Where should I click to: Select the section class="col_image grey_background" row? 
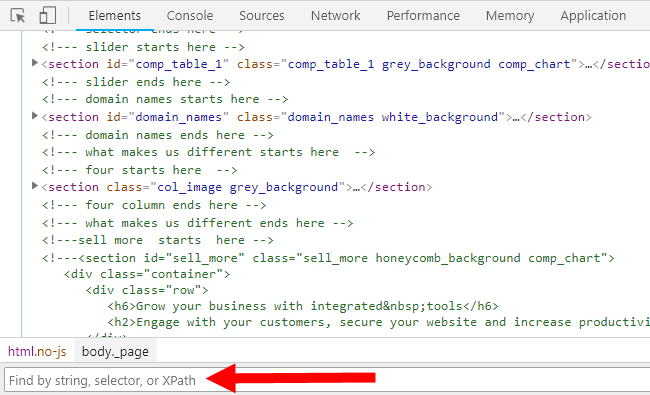[237, 187]
